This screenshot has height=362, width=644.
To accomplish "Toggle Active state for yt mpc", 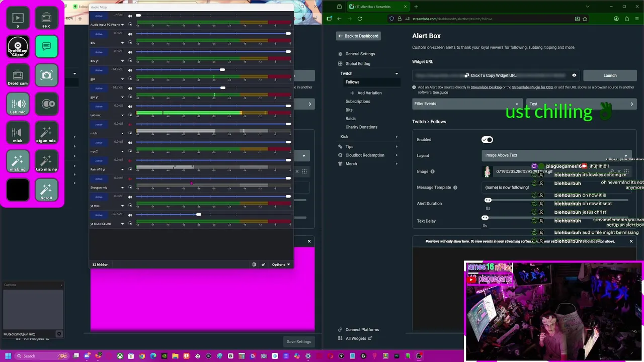I will click(x=99, y=197).
